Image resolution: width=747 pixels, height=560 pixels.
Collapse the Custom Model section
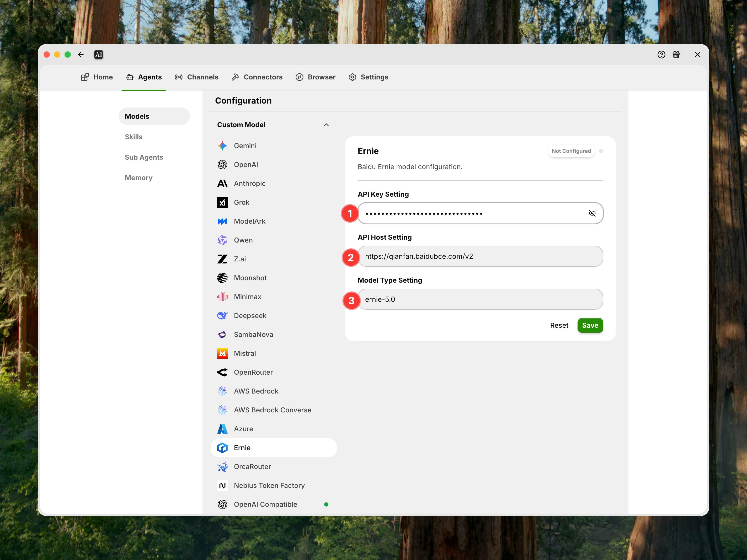tap(326, 125)
